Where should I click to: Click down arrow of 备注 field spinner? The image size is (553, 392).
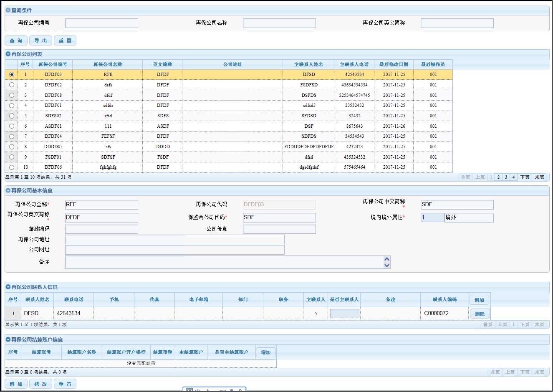coord(387,265)
